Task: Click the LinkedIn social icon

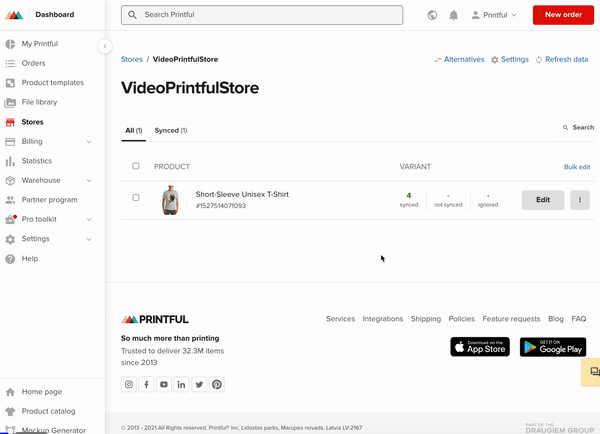Action: (181, 384)
